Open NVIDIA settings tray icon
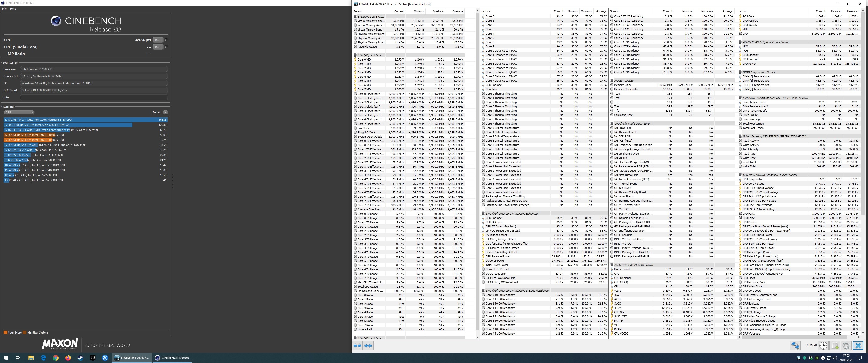The width and height of the screenshot is (868, 363). [x=817, y=358]
